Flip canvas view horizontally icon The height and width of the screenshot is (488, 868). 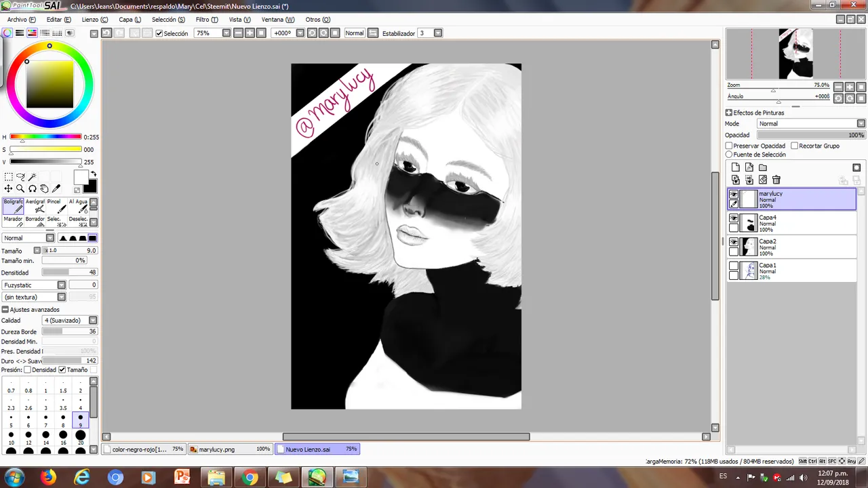click(372, 33)
